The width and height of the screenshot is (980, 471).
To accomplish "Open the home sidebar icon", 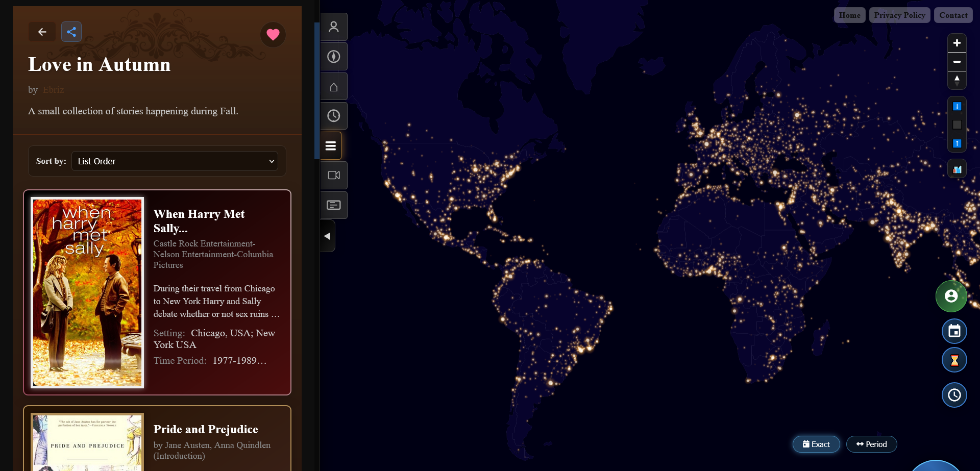I will point(334,87).
